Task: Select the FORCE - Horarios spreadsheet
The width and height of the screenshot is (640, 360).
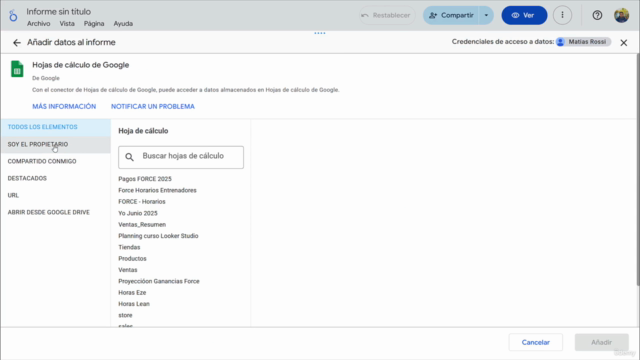Action: 142,202
